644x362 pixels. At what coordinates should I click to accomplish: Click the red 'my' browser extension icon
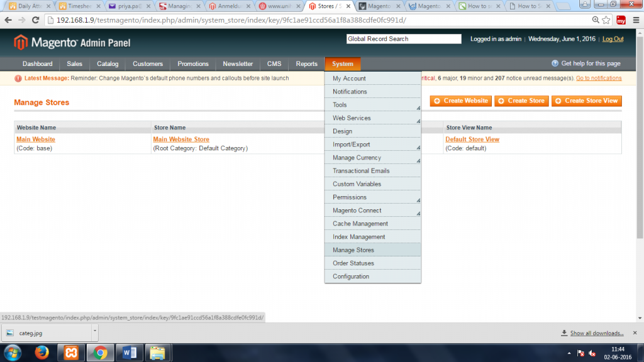coord(620,19)
